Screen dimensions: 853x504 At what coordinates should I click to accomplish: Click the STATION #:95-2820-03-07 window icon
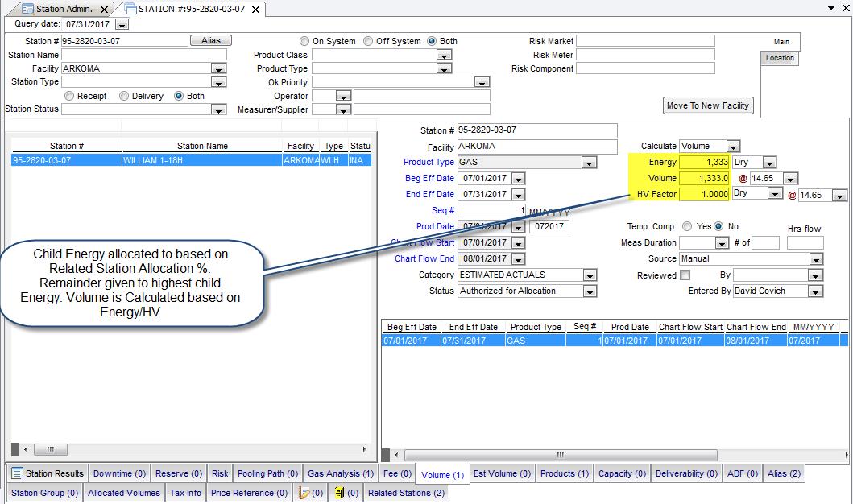tap(129, 10)
